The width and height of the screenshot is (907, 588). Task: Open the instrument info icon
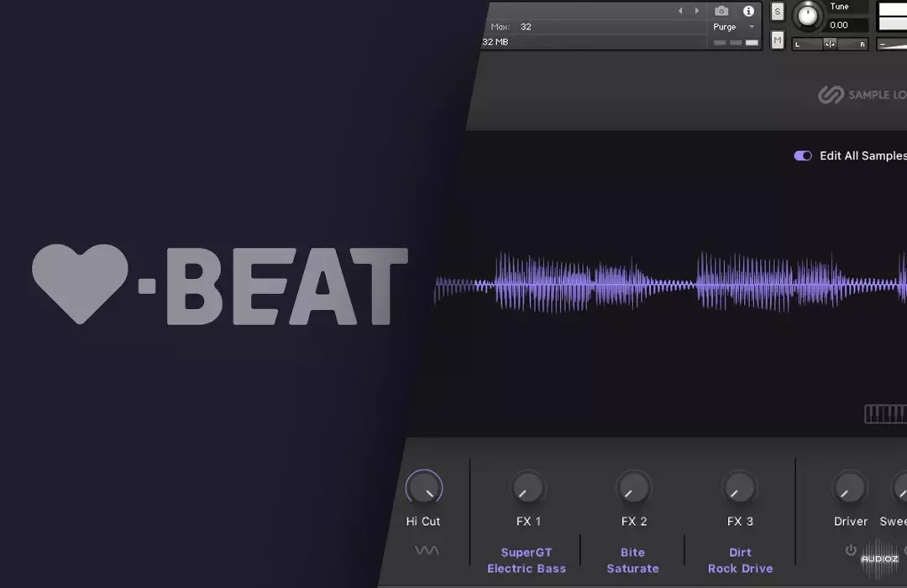tap(748, 11)
